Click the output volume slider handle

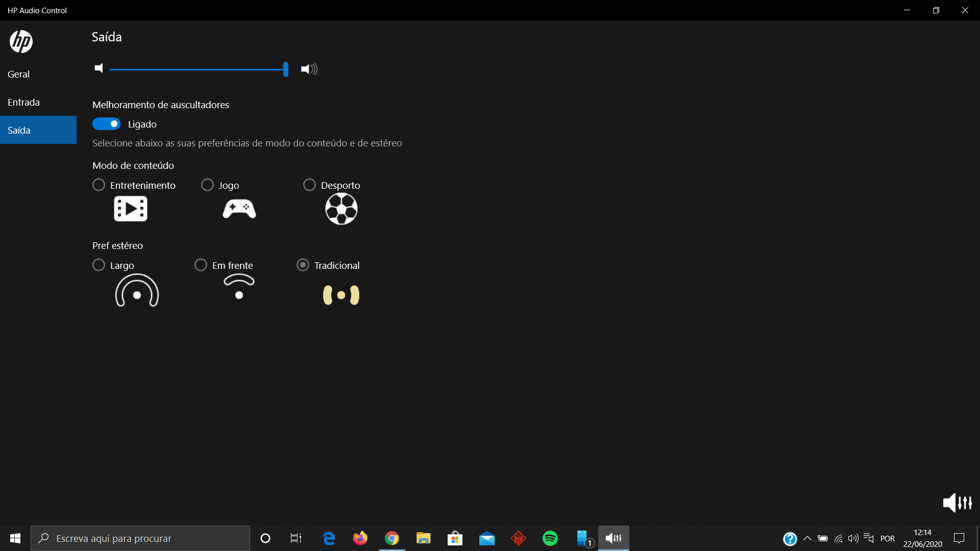coord(286,69)
